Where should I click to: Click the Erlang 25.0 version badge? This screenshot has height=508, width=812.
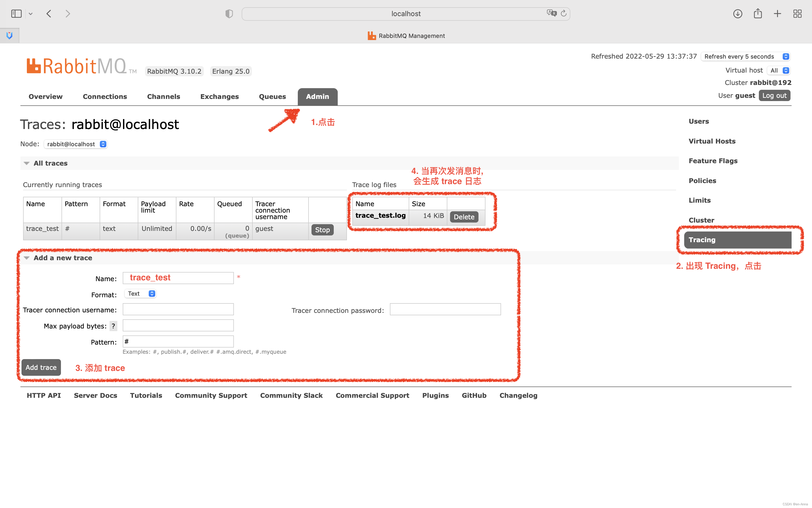231,71
